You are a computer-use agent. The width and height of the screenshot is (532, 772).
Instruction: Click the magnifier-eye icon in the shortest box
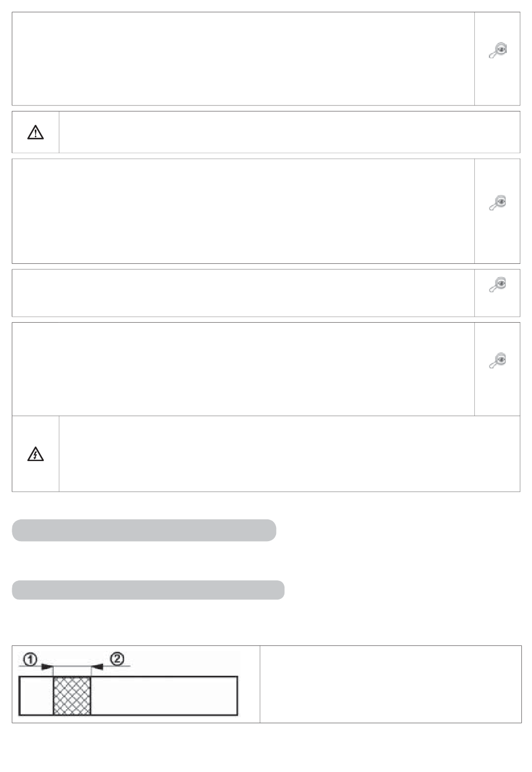pyautogui.click(x=497, y=285)
